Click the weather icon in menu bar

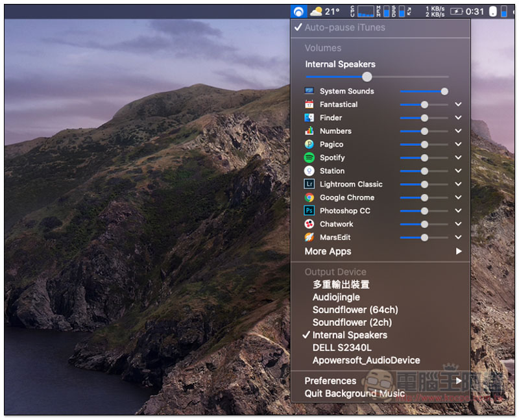[316, 12]
